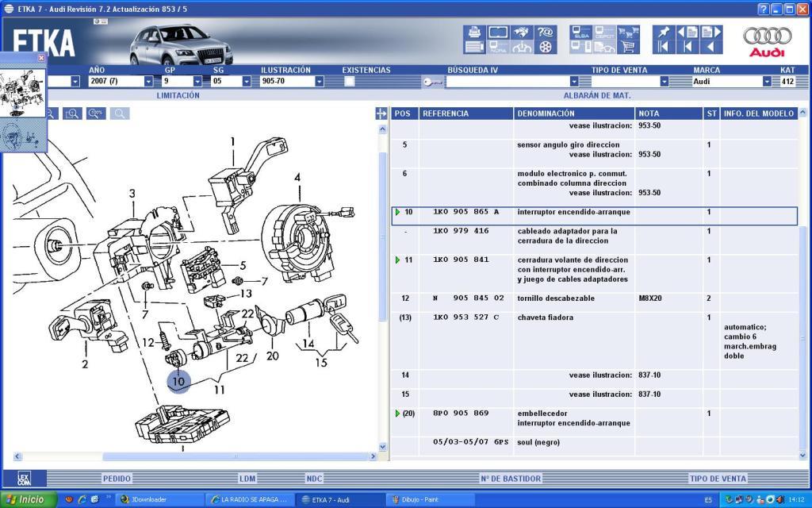Click the film reel icon

[546, 47]
